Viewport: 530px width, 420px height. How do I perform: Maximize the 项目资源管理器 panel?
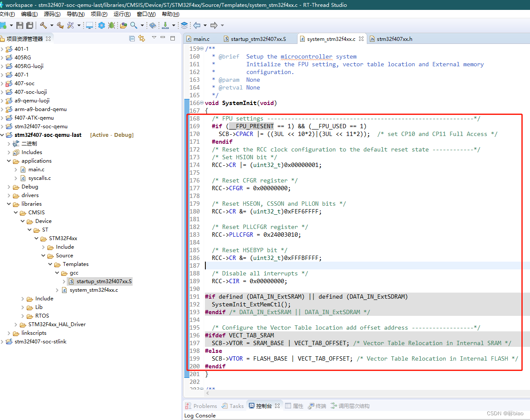pyautogui.click(x=173, y=38)
